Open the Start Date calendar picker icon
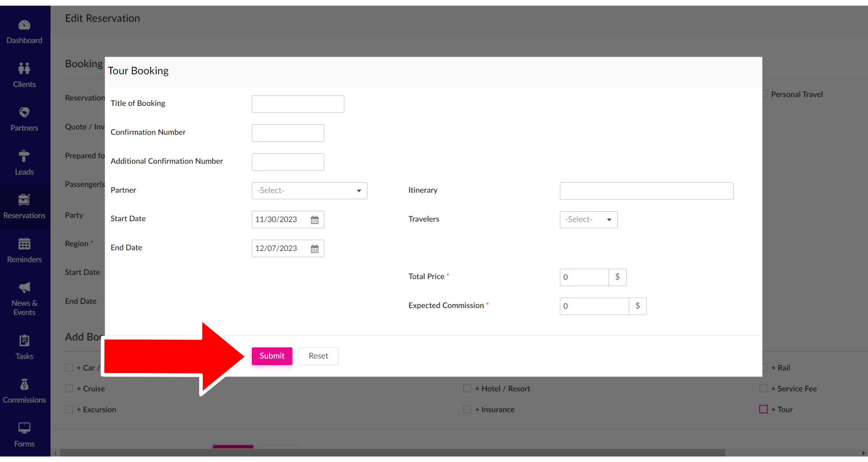868x462 pixels. 314,220
